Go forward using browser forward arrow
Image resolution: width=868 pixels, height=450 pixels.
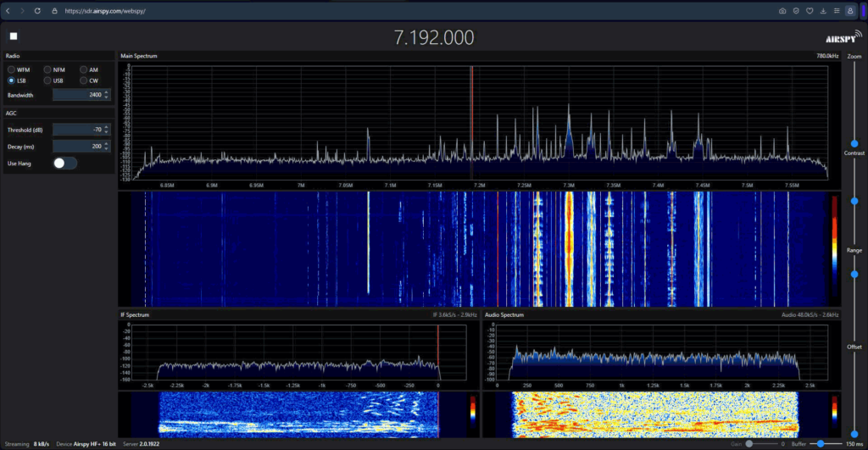22,10
